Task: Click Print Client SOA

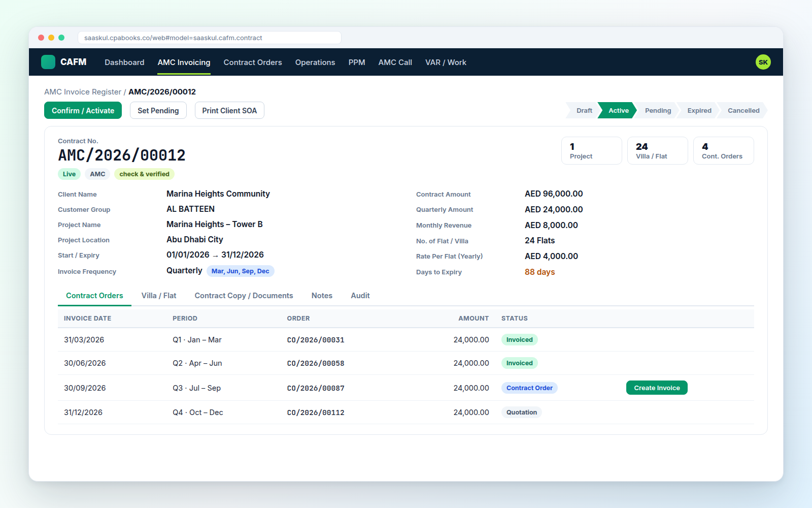Action: coord(229,110)
